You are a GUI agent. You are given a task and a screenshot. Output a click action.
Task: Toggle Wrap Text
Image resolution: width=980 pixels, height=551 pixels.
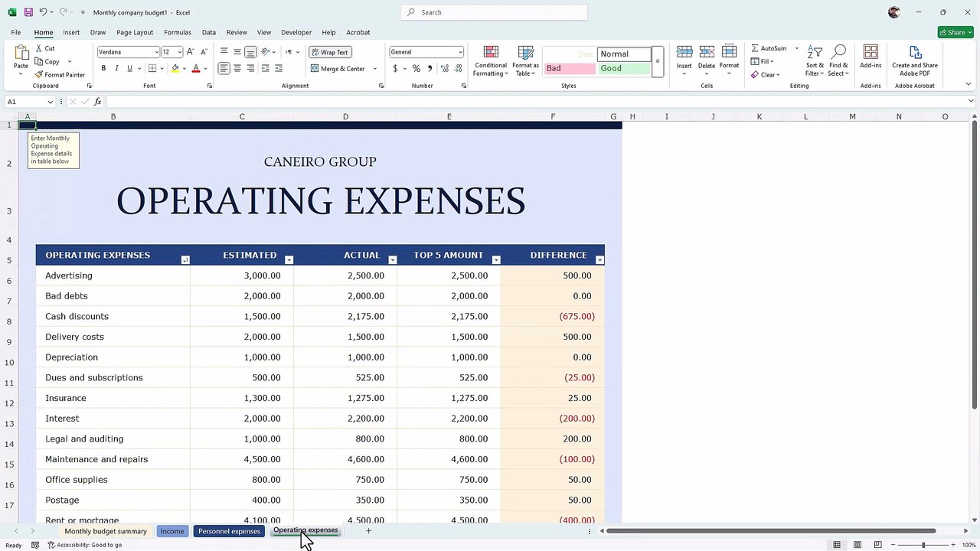point(329,52)
